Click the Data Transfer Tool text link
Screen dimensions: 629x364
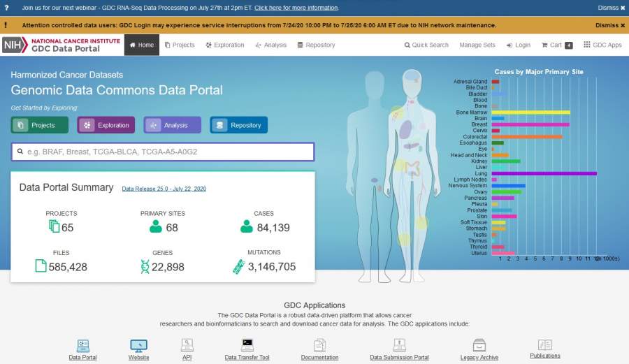click(x=247, y=357)
